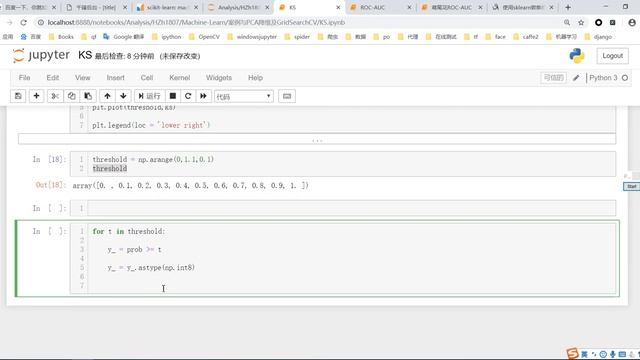Viewport: 640px width, 360px height.
Task: Interrupt the kernel with the stop icon
Action: pyautogui.click(x=173, y=96)
